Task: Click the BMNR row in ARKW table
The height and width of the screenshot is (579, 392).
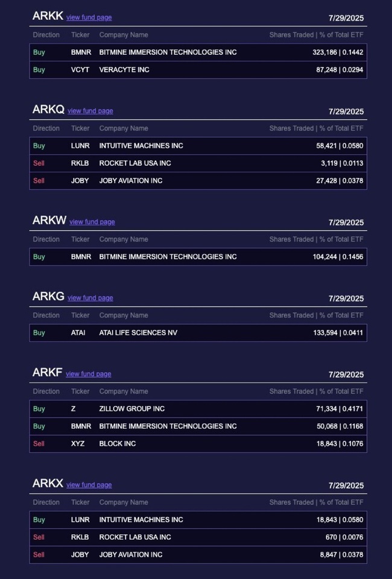Action: pyautogui.click(x=198, y=257)
